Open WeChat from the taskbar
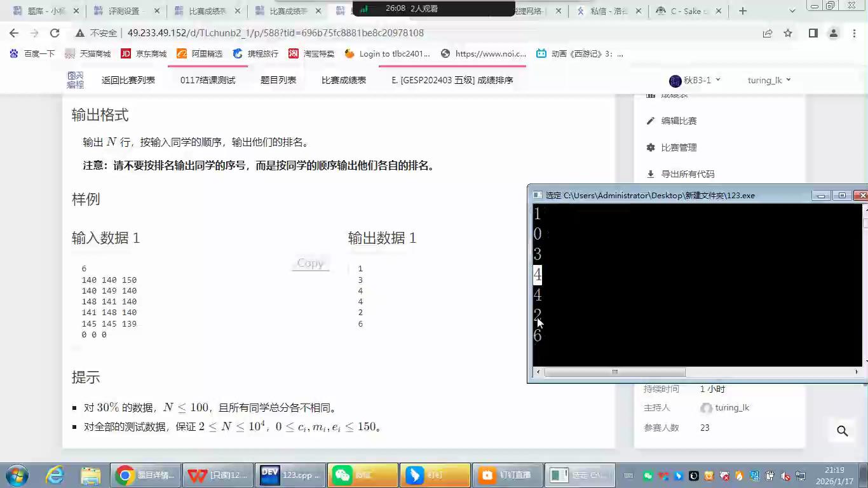Viewport: 868px width, 488px height. tap(362, 475)
